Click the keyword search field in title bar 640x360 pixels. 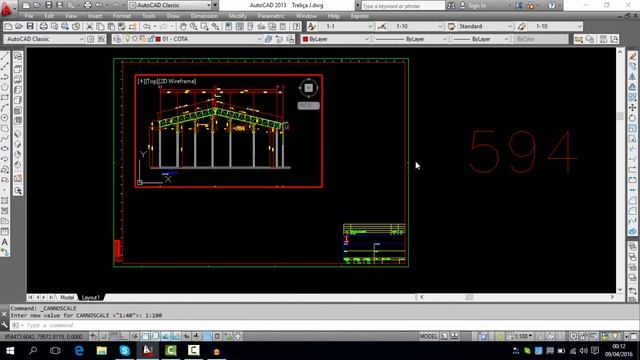[x=403, y=6]
